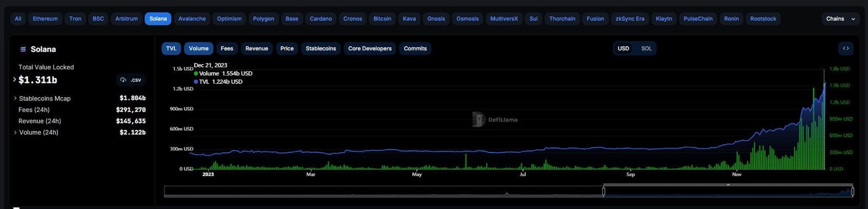Expand the Stablecoins Mcap row
The width and height of the screenshot is (868, 209).
coord(15,98)
